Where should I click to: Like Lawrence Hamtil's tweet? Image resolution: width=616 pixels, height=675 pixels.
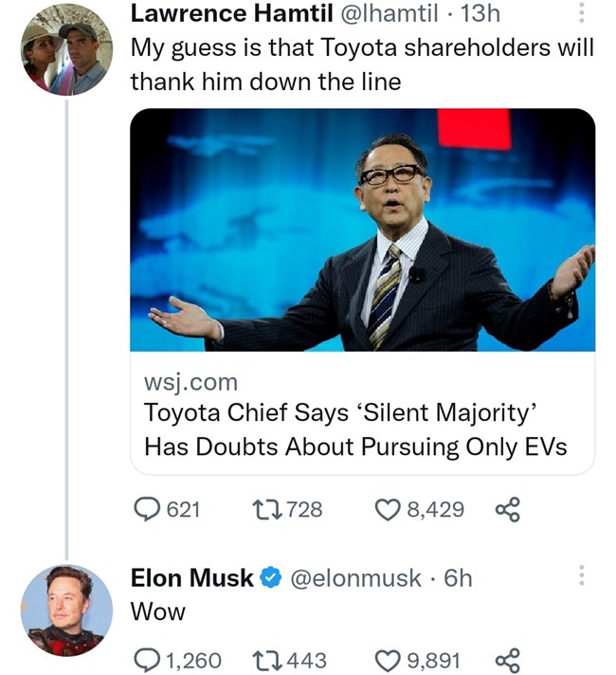pos(390,510)
